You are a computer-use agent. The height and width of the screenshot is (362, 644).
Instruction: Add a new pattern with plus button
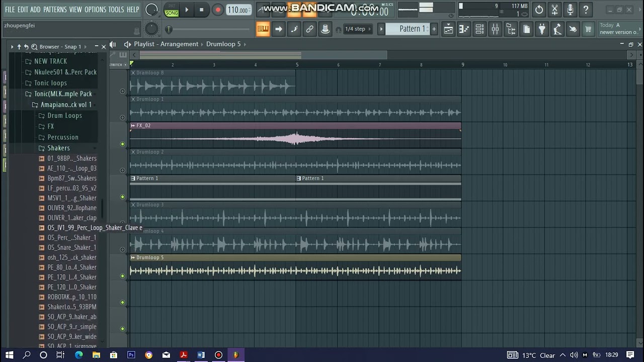tap(434, 29)
